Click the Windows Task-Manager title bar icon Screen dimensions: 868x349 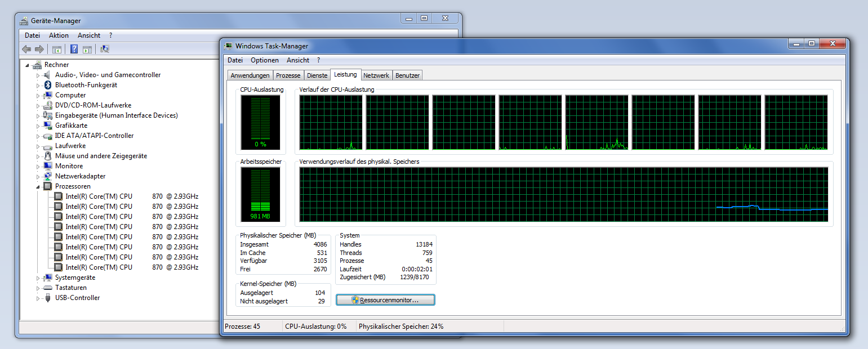(x=228, y=46)
